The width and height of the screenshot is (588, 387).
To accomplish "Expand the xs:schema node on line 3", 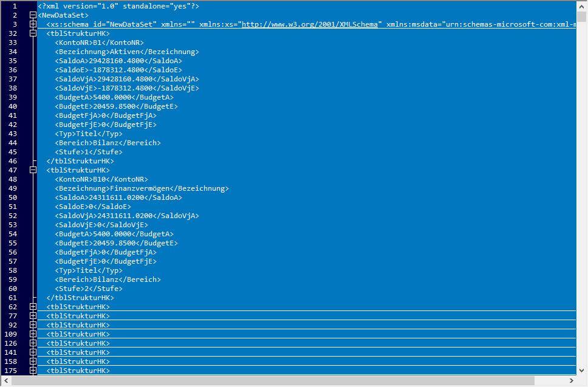I will (33, 24).
